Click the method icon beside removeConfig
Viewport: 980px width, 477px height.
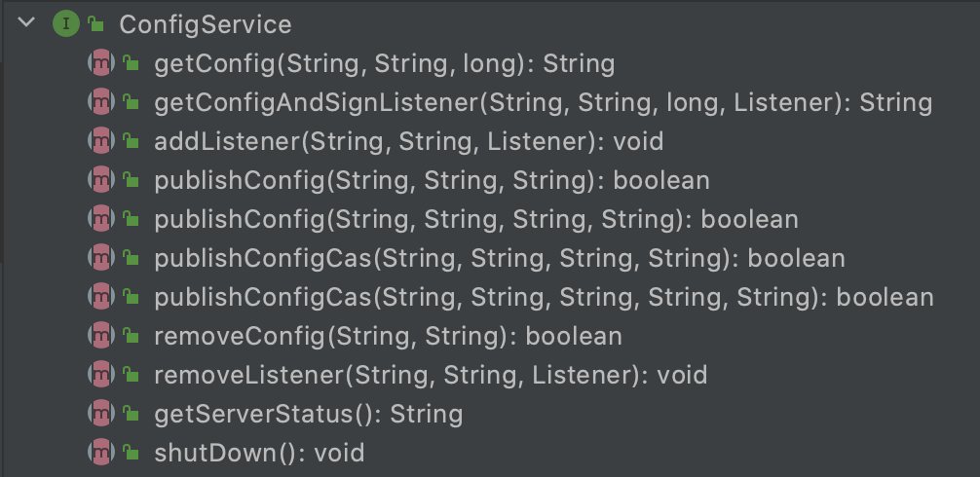click(x=100, y=336)
